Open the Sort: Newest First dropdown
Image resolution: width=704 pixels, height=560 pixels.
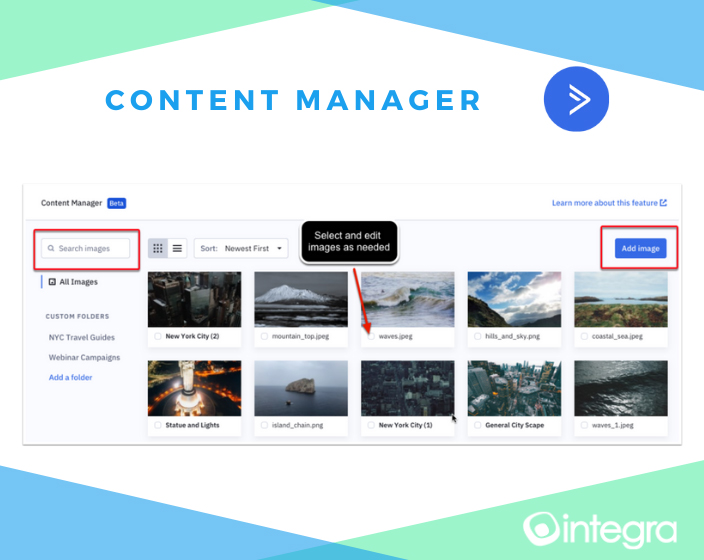pyautogui.click(x=240, y=248)
